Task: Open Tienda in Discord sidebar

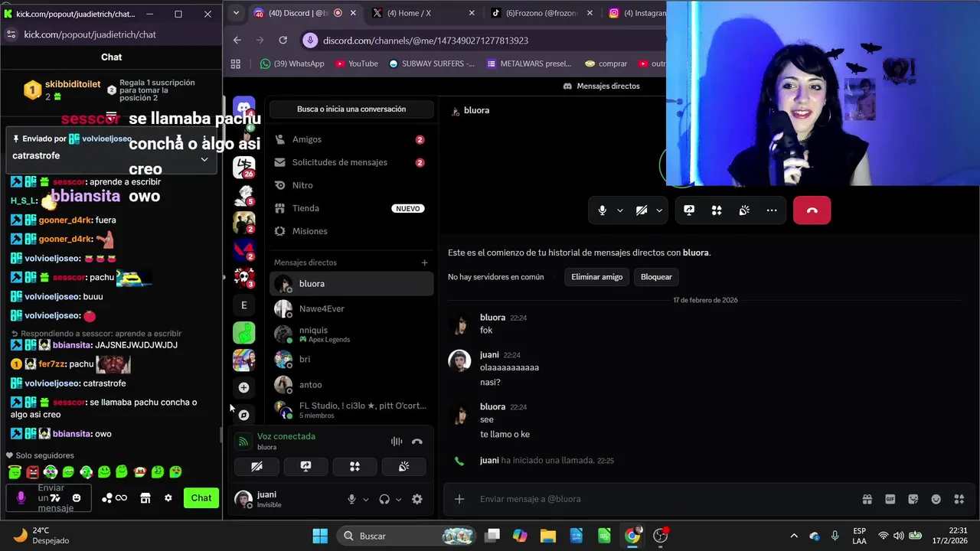Action: pos(351,208)
